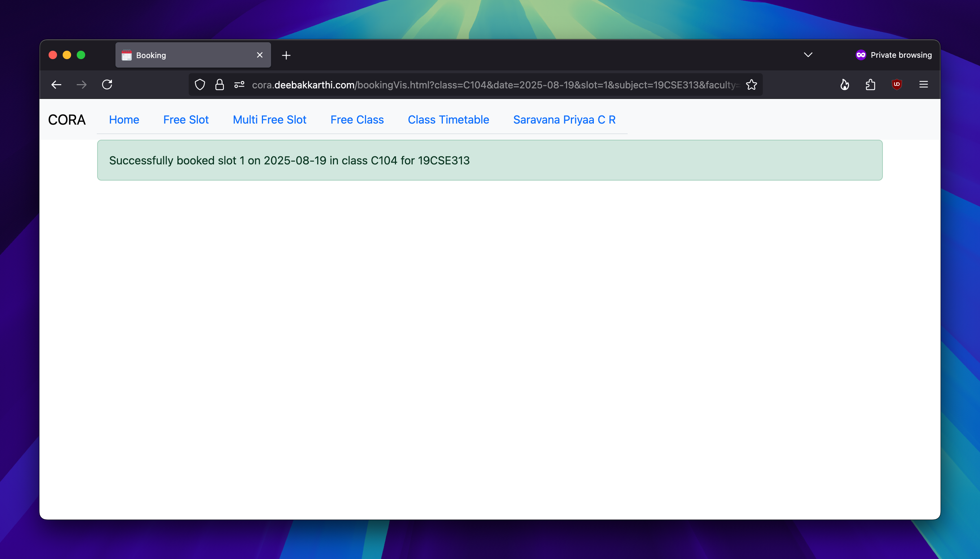Expand the list all tabs chevron
Screen dimensions: 980x559
[808, 55]
